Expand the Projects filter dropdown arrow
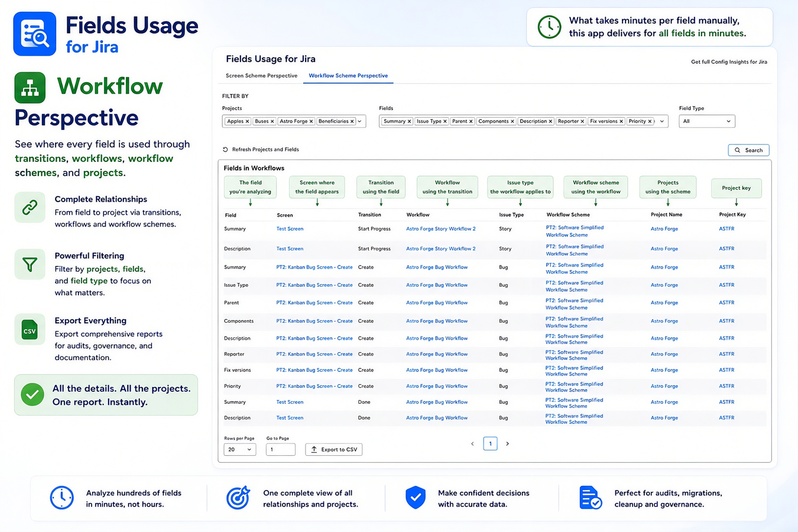Image resolution: width=798 pixels, height=532 pixels. tap(359, 121)
